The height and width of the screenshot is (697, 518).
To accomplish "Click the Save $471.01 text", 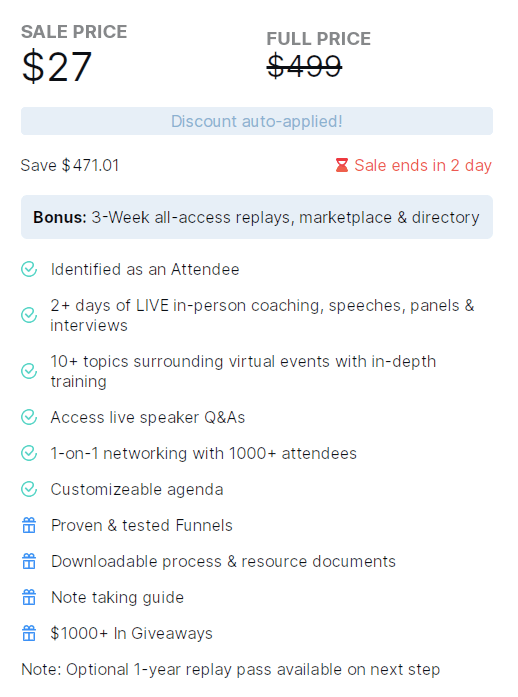I will pos(70,165).
